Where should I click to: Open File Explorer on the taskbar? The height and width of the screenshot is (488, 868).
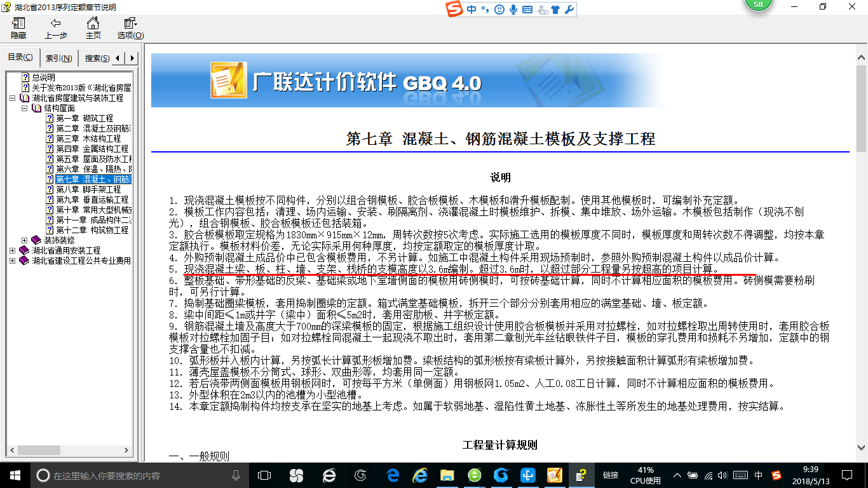coord(447,475)
